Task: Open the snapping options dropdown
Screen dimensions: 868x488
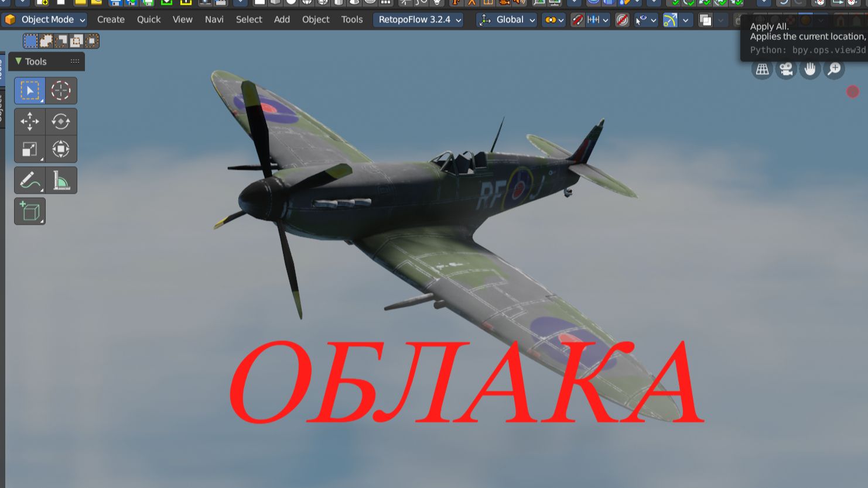Action: (x=598, y=20)
